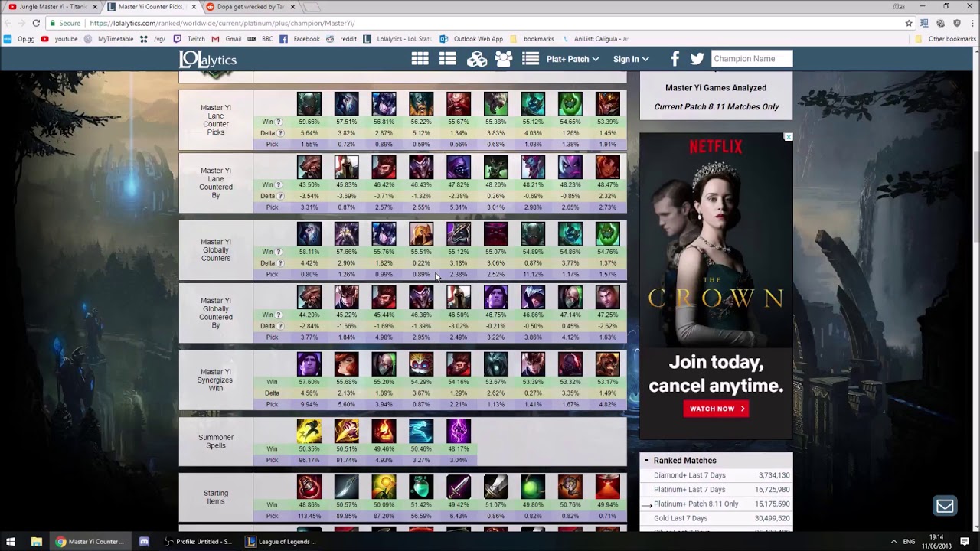
Task: Click the page vertical scrollbar thumb
Action: tap(975, 197)
